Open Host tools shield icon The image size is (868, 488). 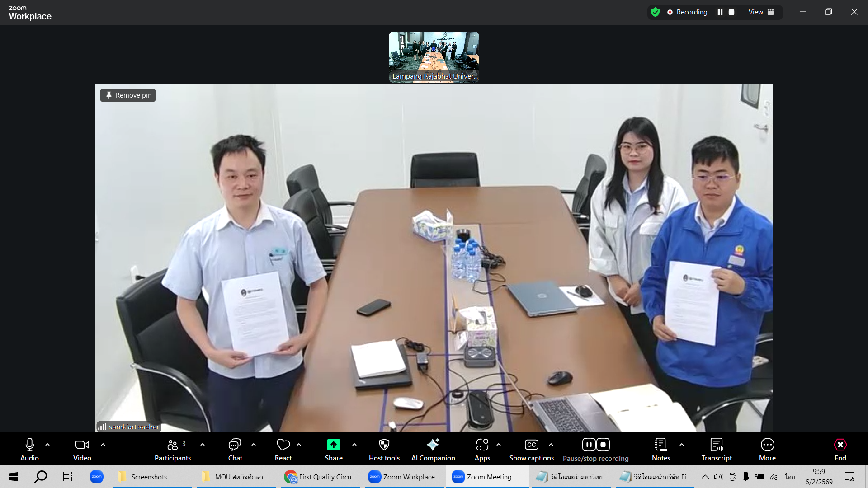(x=384, y=445)
